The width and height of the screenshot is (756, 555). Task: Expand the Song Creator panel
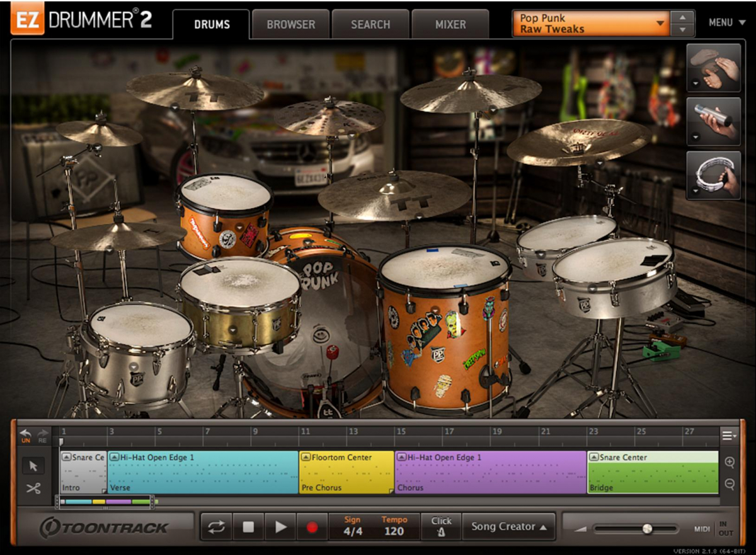pos(508,527)
